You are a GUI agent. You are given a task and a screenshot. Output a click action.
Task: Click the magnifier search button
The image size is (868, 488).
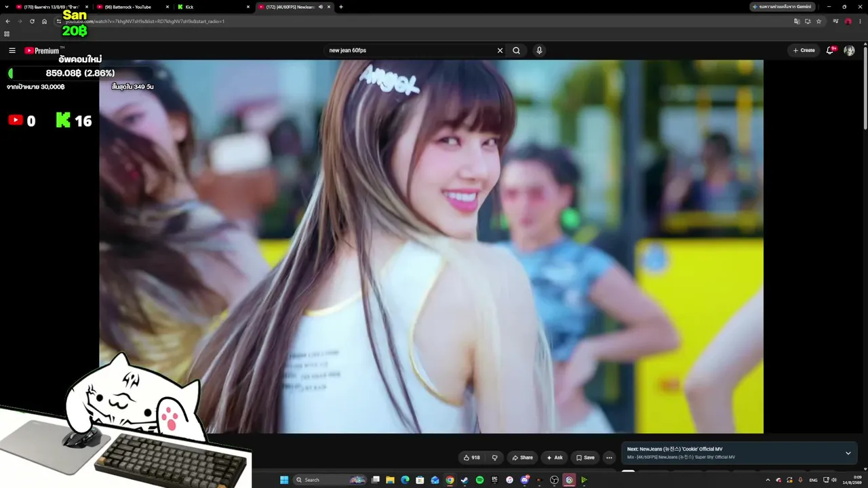click(x=517, y=51)
